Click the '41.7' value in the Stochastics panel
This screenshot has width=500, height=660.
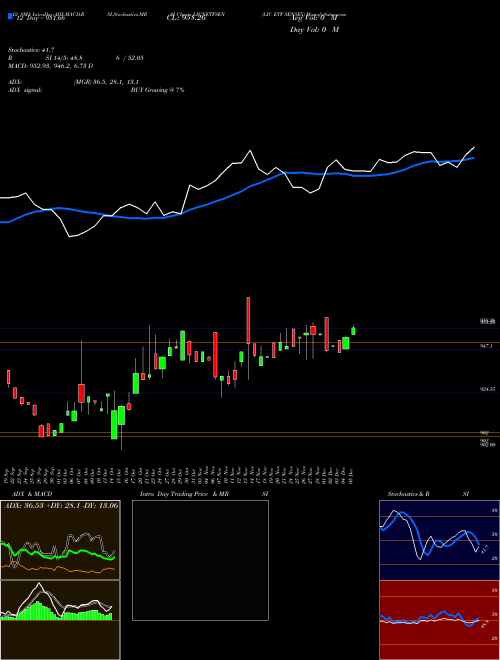484,549
